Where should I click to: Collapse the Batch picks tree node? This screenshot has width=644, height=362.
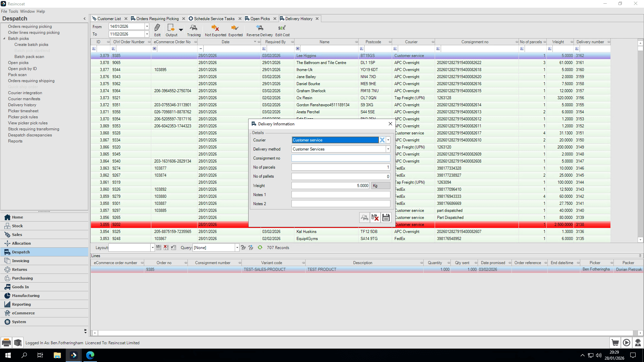pos(4,39)
